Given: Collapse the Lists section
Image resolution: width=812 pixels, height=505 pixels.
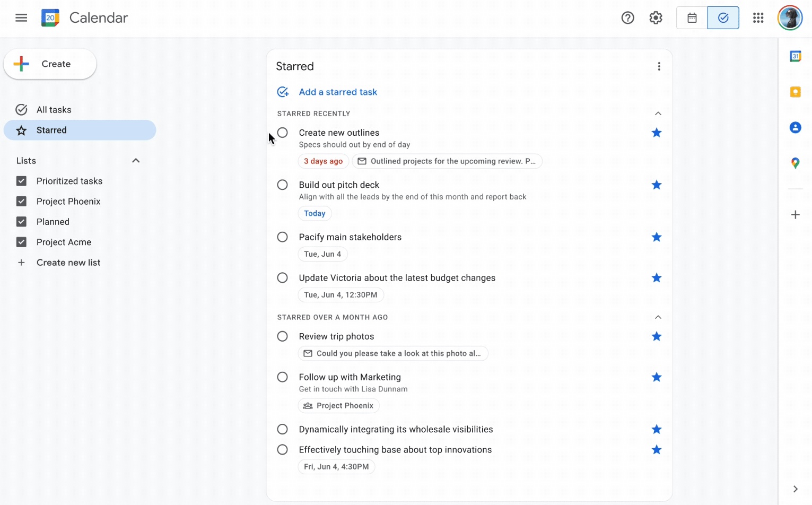Looking at the screenshot, I should tap(136, 160).
